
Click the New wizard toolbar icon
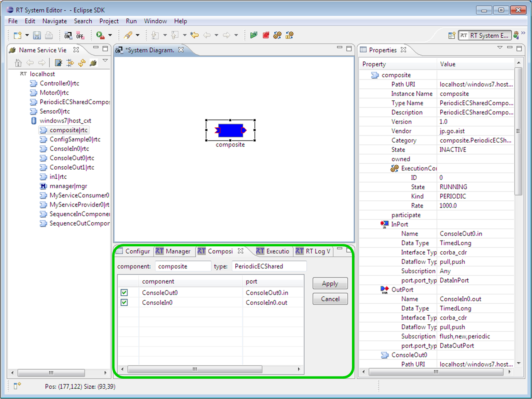tap(17, 35)
